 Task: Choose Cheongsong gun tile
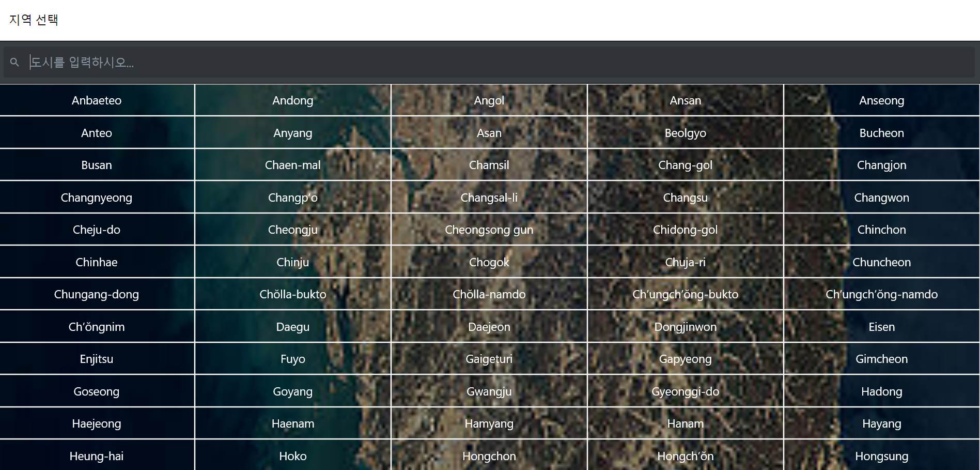point(489,230)
